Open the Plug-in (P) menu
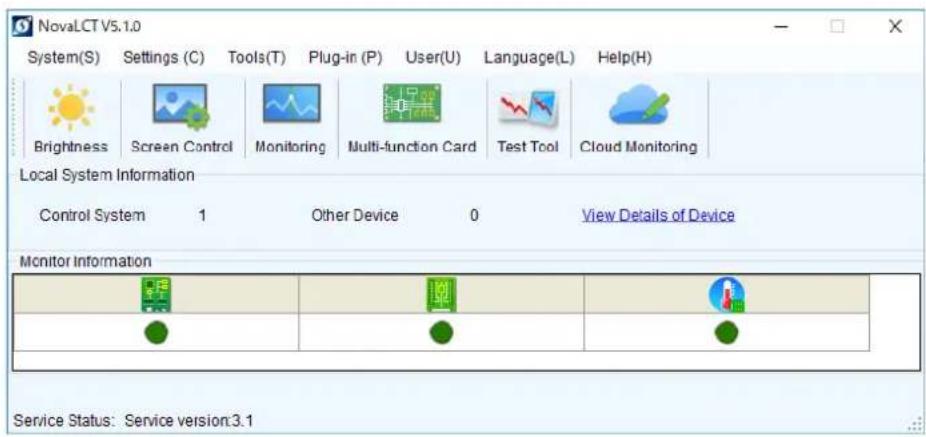Screen dimensions: 926x437 click(x=345, y=58)
